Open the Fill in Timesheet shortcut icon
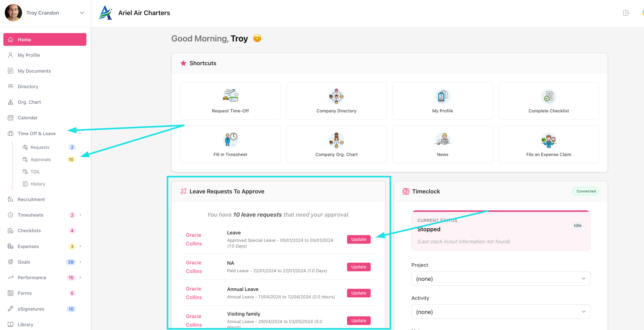Viewport: 644px width, 330px height. coord(230,139)
